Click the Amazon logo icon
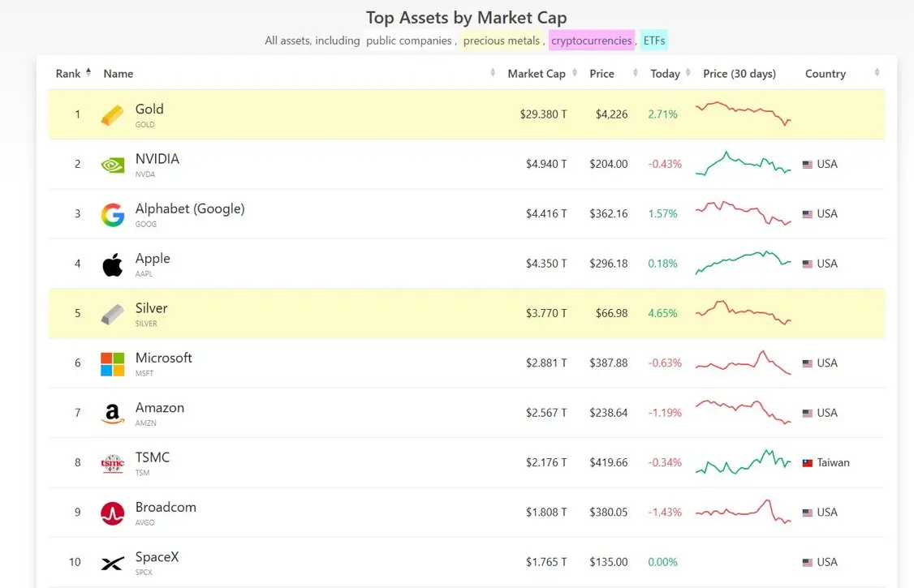914x588 pixels. pyautogui.click(x=113, y=414)
